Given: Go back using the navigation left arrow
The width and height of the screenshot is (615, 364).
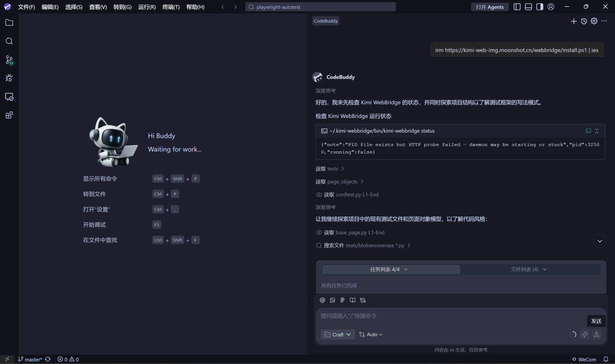Looking at the screenshot, I should (x=223, y=7).
